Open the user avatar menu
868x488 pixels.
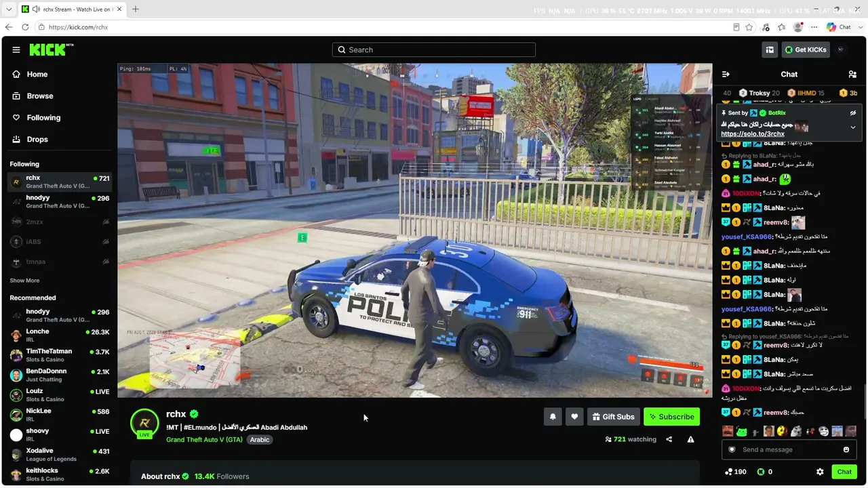pyautogui.click(x=841, y=49)
